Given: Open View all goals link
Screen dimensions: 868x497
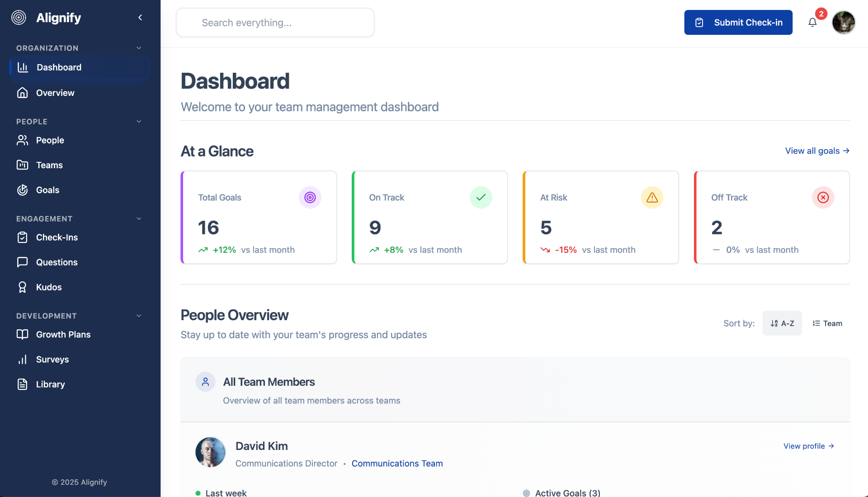Looking at the screenshot, I should (816, 151).
